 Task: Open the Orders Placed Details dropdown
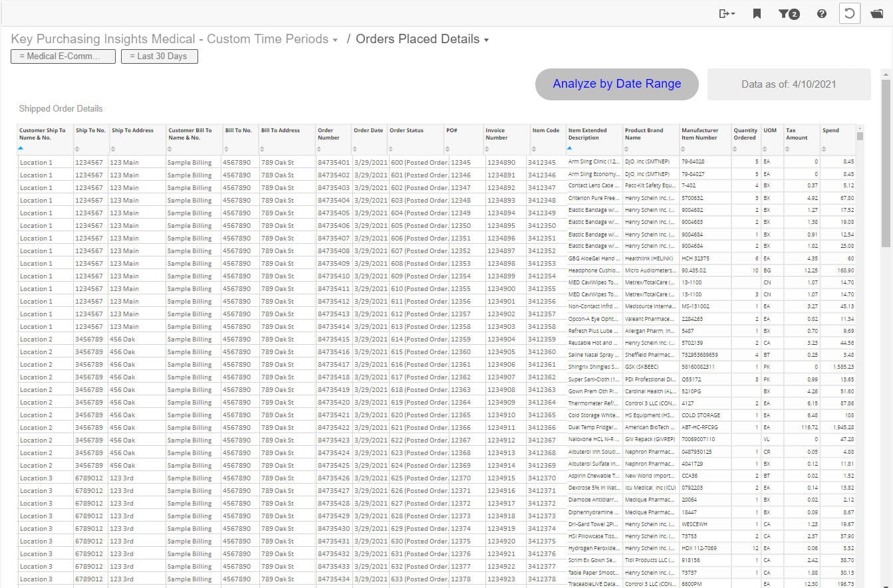click(487, 39)
